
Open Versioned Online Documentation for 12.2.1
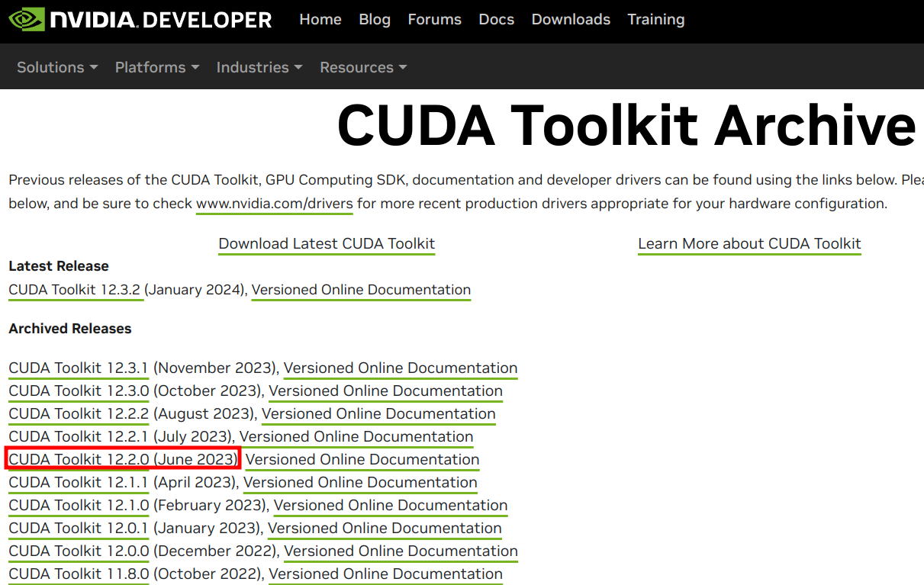click(356, 437)
